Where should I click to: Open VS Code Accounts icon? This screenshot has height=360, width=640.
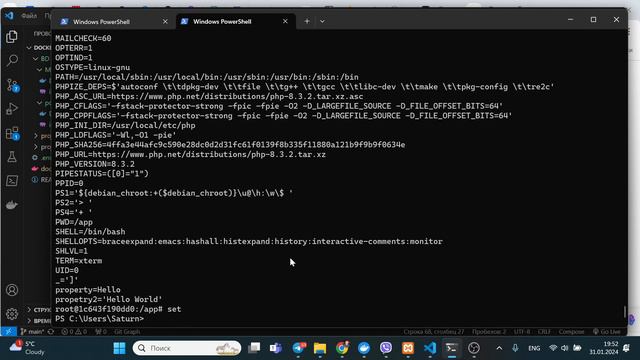(x=12, y=290)
